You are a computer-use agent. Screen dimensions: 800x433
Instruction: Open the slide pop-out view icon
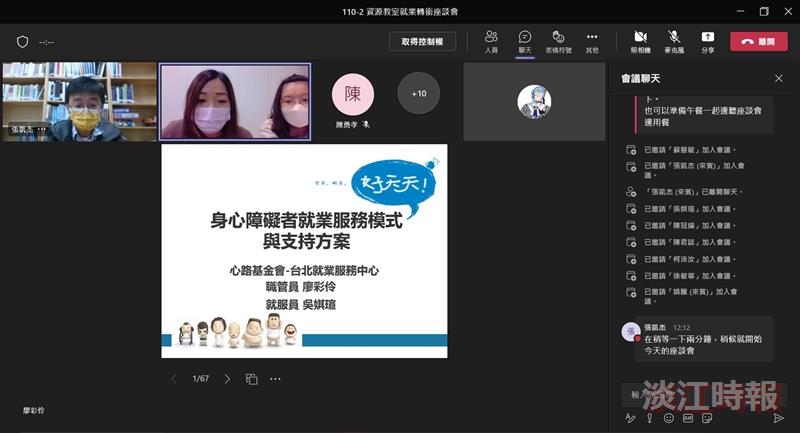tap(252, 379)
